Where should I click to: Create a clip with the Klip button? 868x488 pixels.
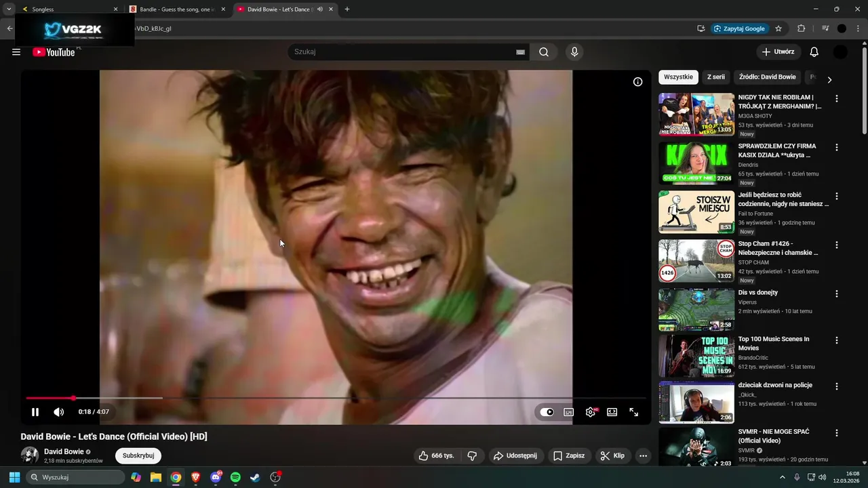point(612,455)
